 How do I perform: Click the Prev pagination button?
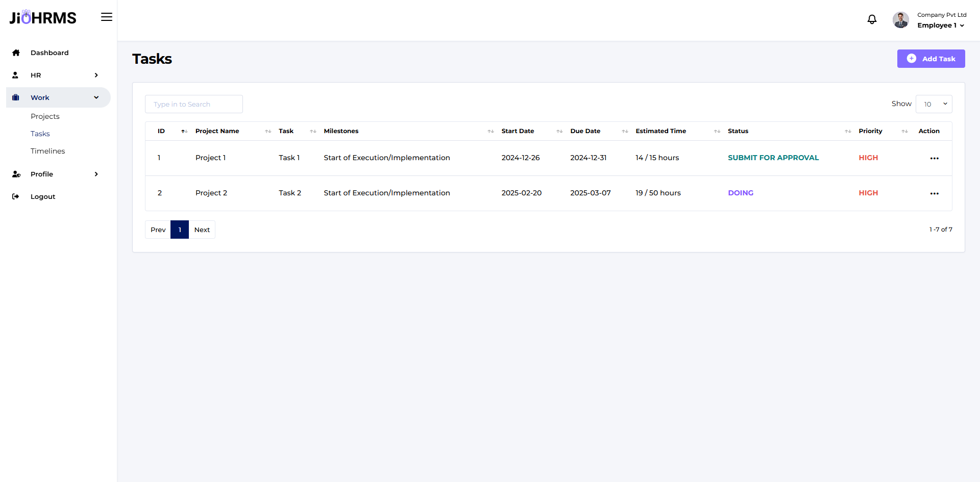click(x=158, y=230)
